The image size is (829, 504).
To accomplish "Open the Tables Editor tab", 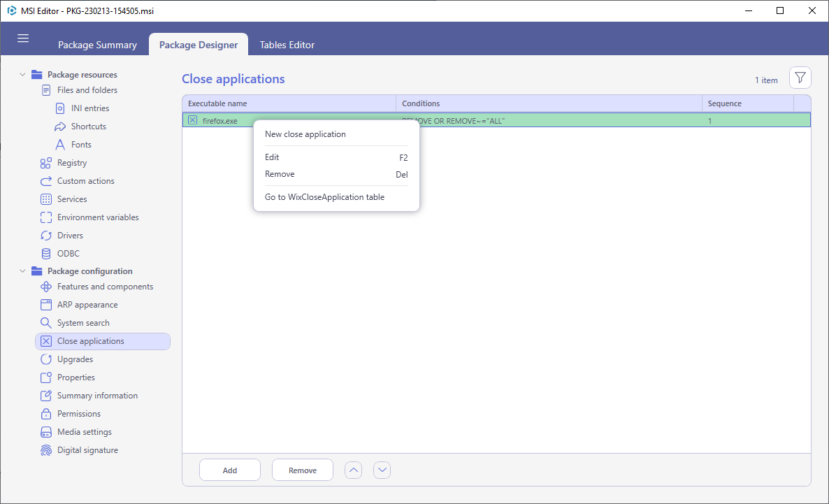I will (x=287, y=45).
